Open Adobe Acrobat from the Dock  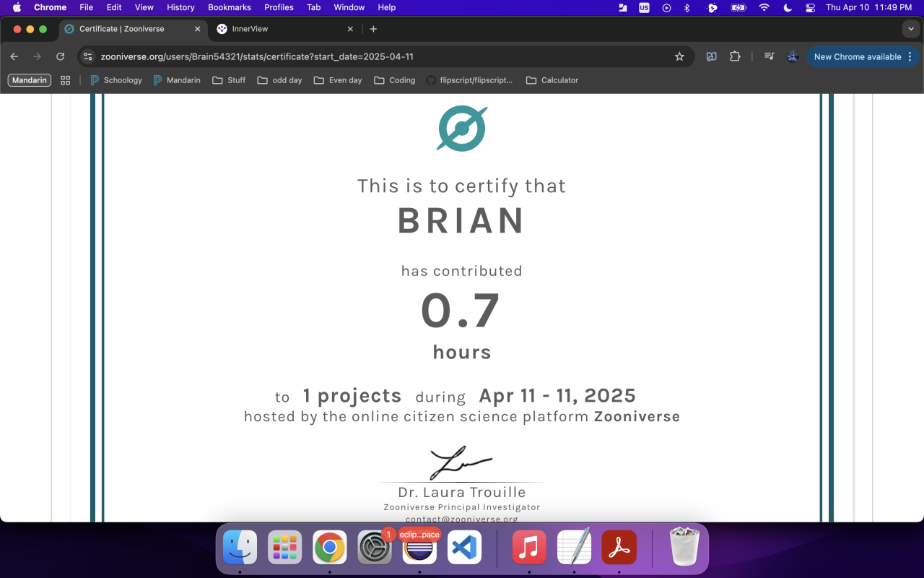pos(619,547)
